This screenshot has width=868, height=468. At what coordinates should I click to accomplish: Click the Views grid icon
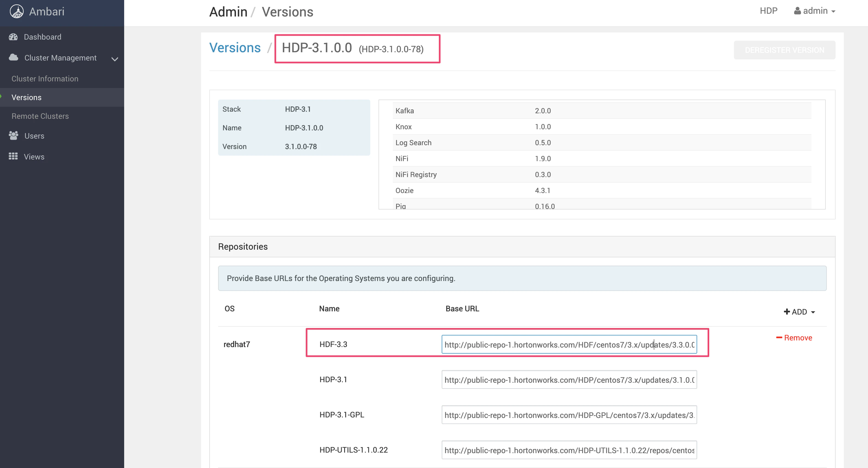(13, 156)
